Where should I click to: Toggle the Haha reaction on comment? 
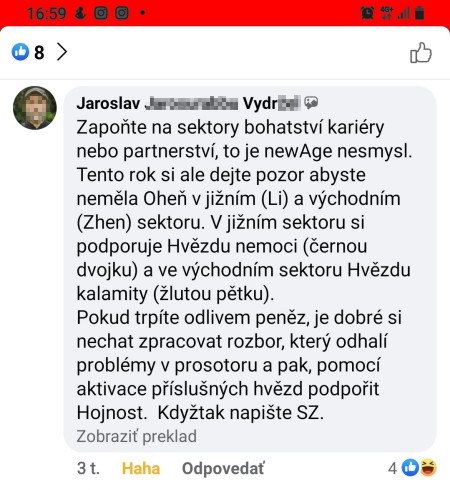coord(141,468)
